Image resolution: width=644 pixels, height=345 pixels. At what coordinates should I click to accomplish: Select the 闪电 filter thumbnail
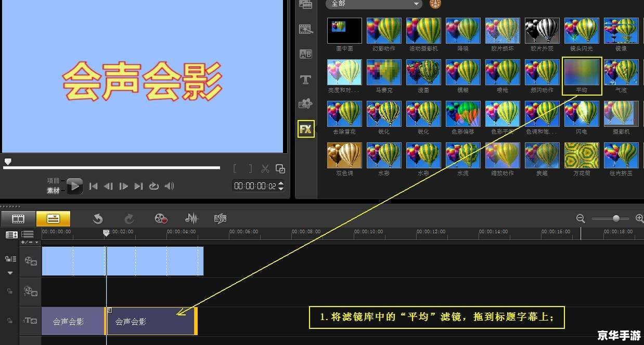[582, 114]
